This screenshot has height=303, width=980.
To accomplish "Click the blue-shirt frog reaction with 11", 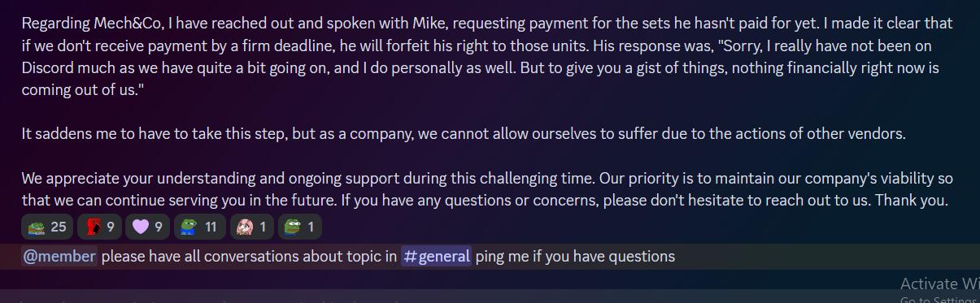I will 199,227.
